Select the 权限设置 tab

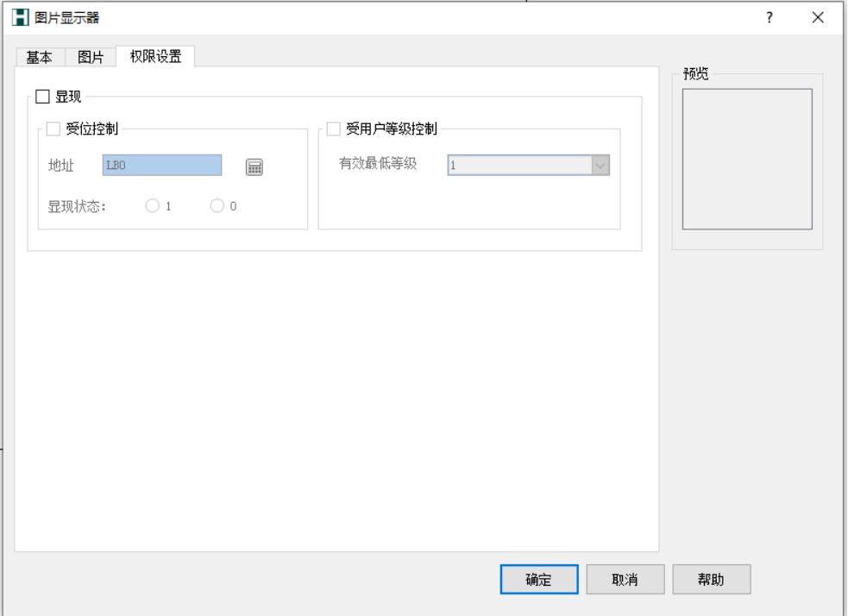pos(155,57)
